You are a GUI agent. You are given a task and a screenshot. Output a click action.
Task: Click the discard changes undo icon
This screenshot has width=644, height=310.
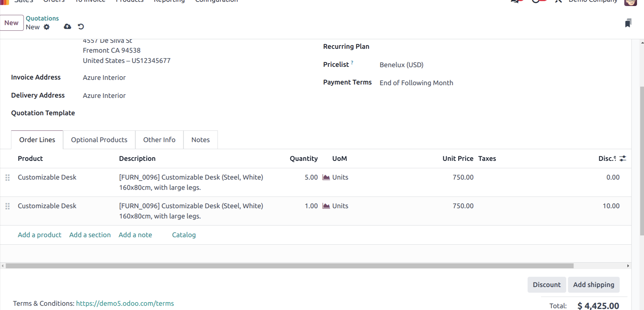81,27
